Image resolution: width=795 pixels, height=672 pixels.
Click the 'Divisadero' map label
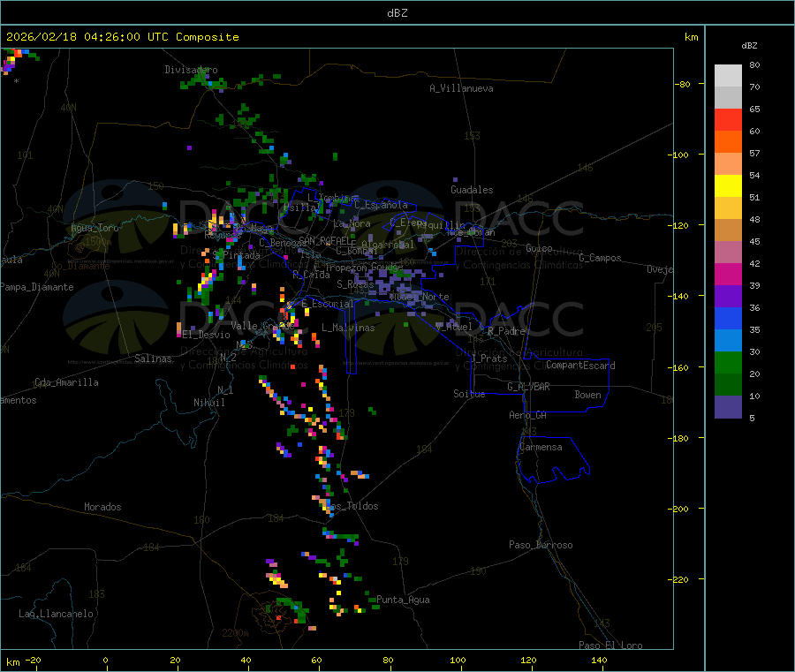[191, 70]
